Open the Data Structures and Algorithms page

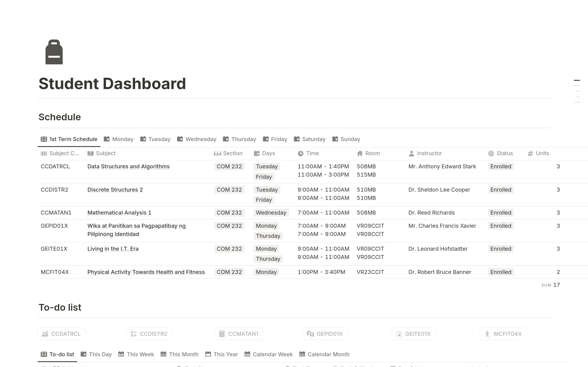tap(128, 166)
